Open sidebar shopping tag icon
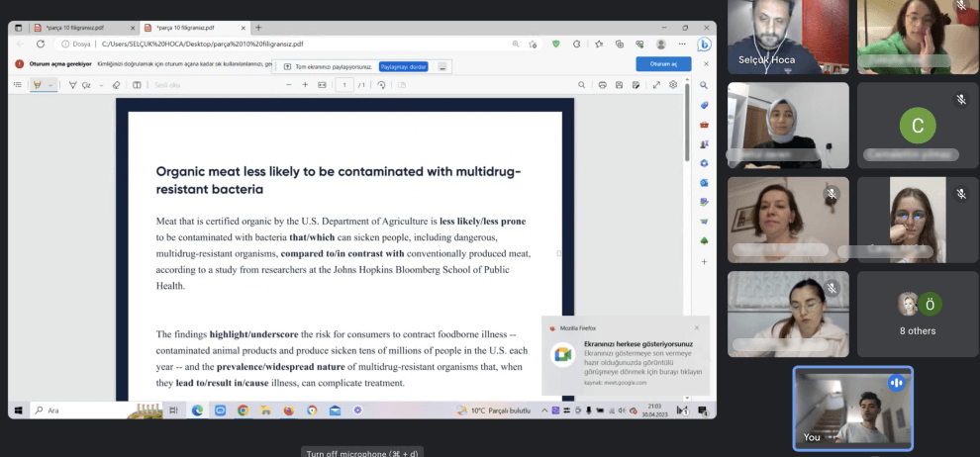 tap(704, 105)
